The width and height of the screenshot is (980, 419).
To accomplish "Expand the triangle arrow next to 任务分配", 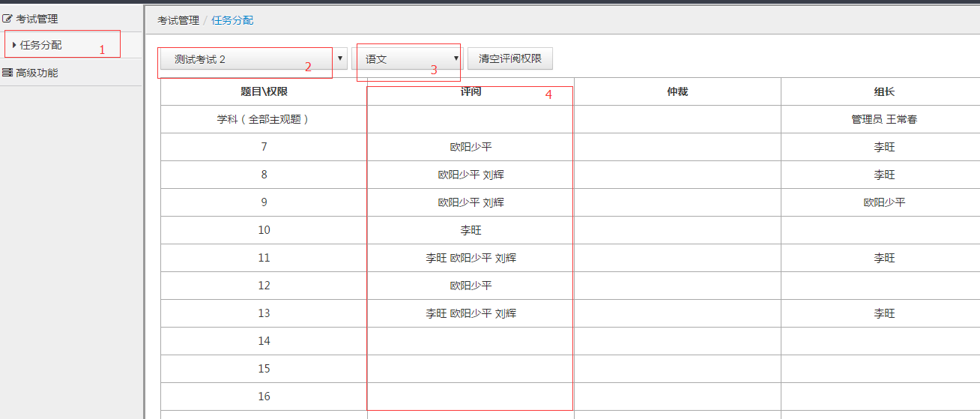I will coord(14,45).
